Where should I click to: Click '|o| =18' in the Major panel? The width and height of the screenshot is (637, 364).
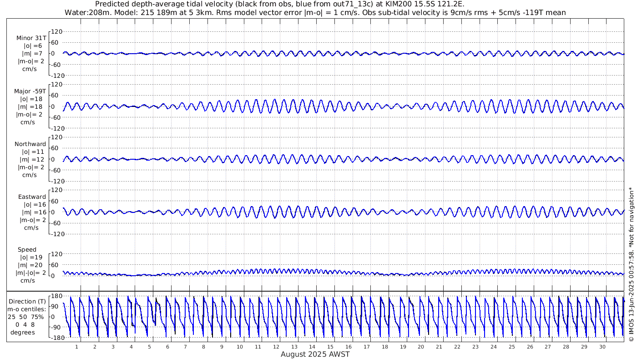click(31, 99)
